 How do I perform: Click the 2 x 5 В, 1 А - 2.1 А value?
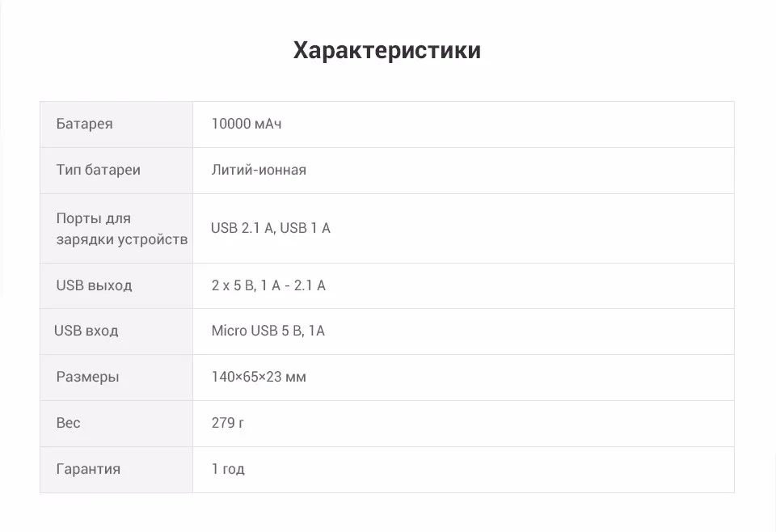268,285
